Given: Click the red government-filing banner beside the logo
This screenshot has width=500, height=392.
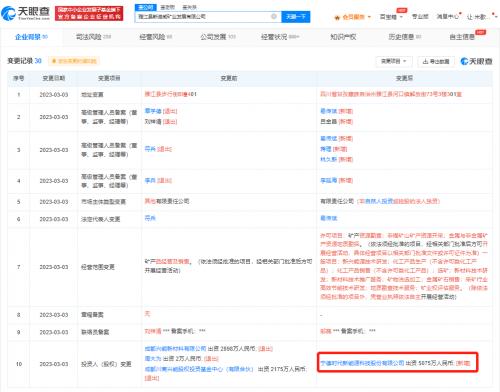Looking at the screenshot, I should (x=89, y=13).
